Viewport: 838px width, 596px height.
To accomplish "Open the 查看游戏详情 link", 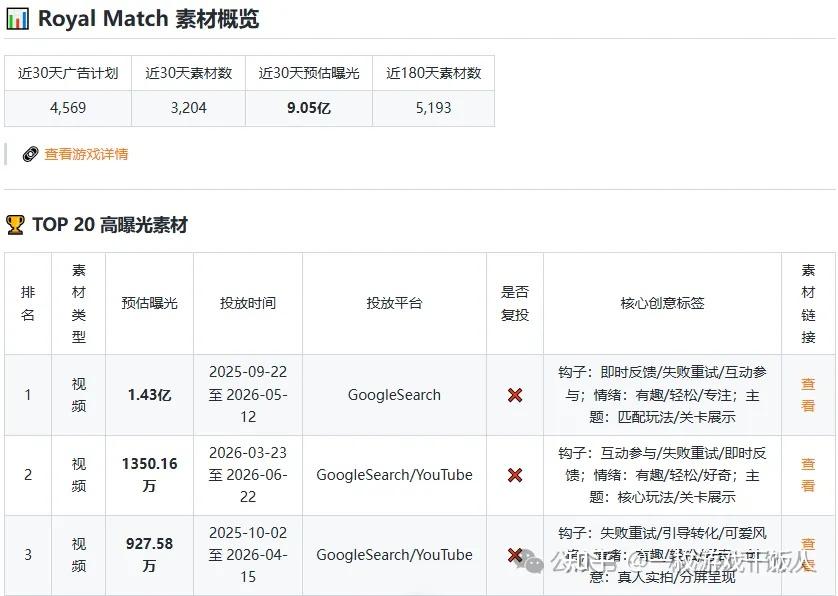I will coord(86,154).
